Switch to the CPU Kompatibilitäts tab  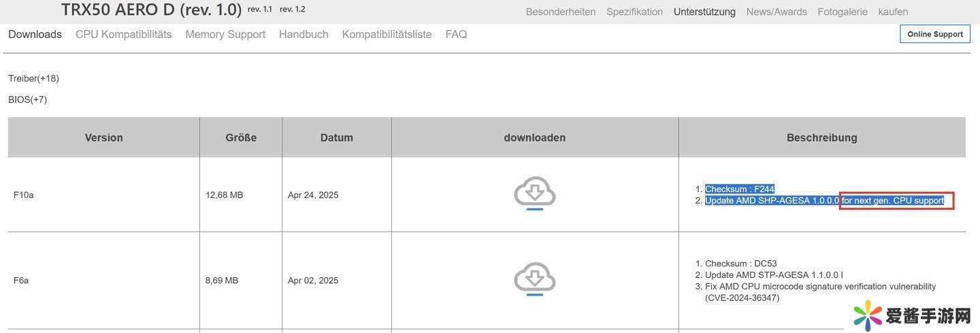[x=123, y=34]
